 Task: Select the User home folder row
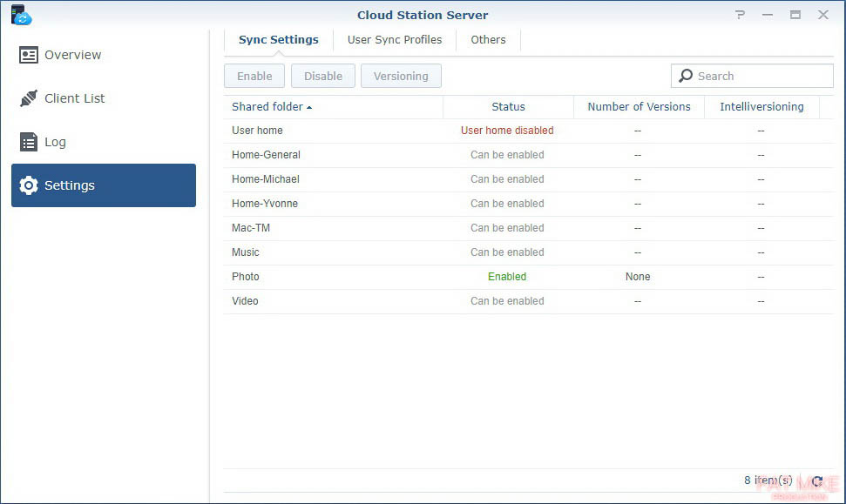(x=529, y=131)
